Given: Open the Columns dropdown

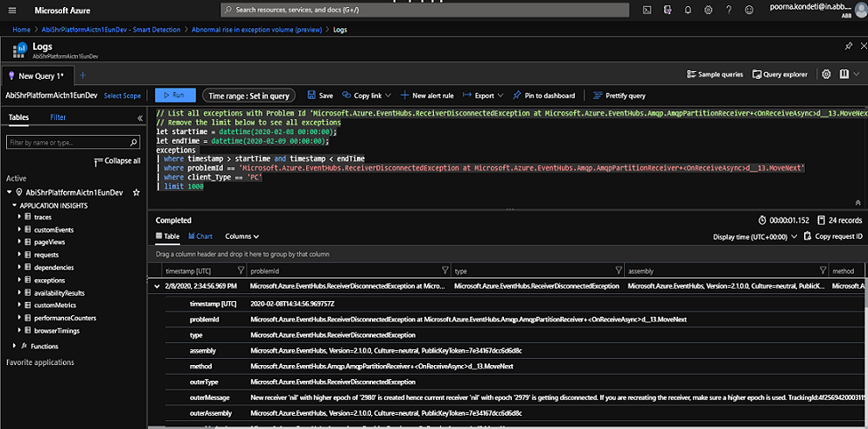Looking at the screenshot, I should (241, 236).
